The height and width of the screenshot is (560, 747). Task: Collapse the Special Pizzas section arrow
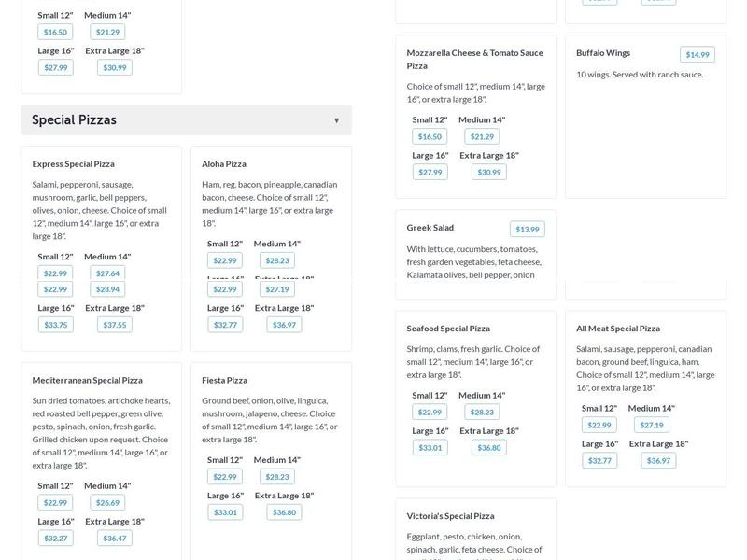[336, 120]
